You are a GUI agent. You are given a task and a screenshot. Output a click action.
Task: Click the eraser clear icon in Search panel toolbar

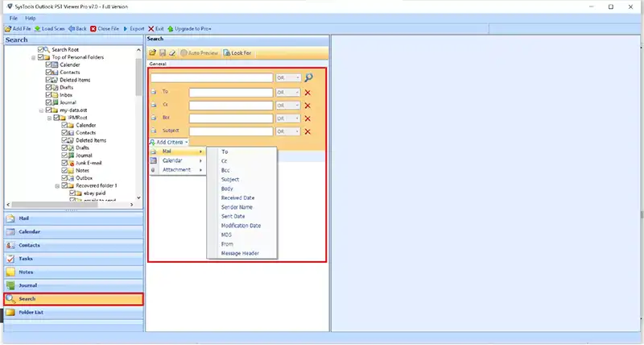click(172, 52)
